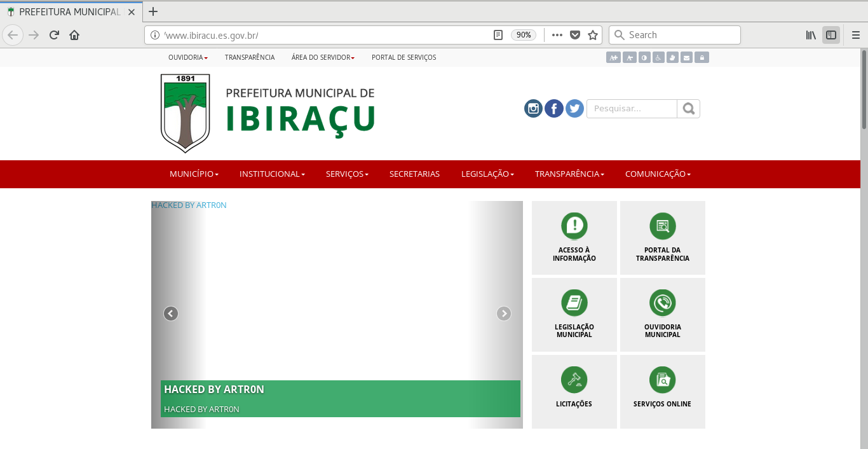Open the Firefox hamburger menu
This screenshot has height=449, width=868.
(855, 35)
